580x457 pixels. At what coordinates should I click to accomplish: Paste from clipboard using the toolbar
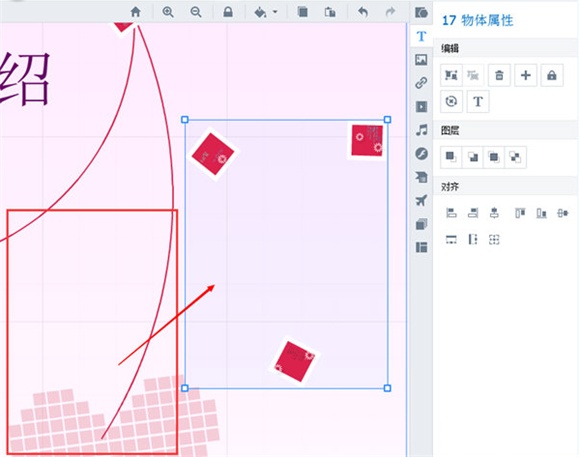(330, 12)
